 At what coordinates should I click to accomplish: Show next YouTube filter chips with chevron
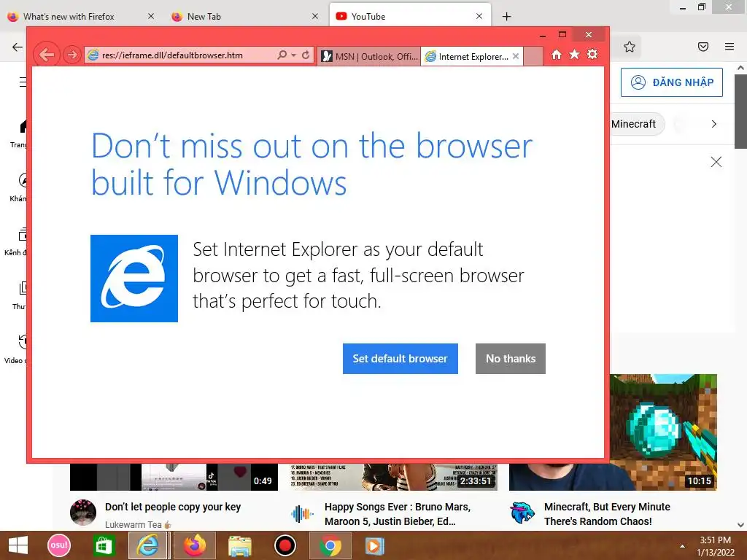click(x=713, y=124)
